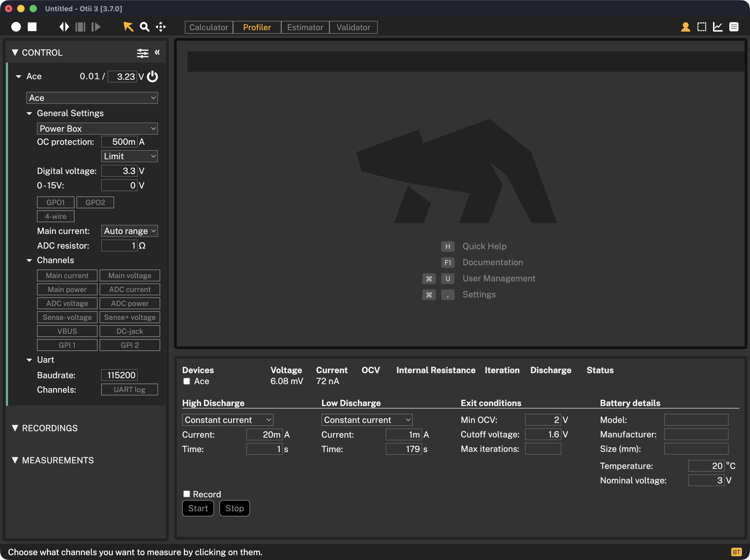Click the Nominal voltage input field

click(706, 480)
